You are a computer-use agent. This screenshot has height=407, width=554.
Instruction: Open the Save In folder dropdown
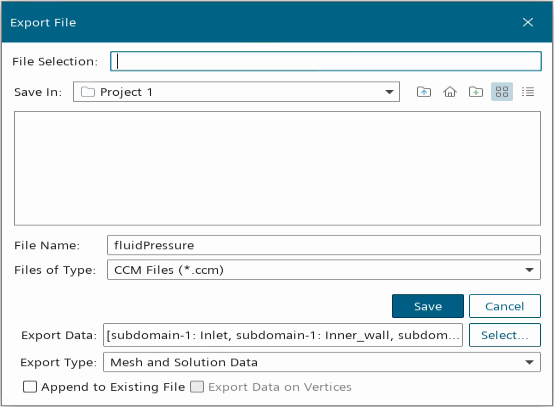pos(236,92)
